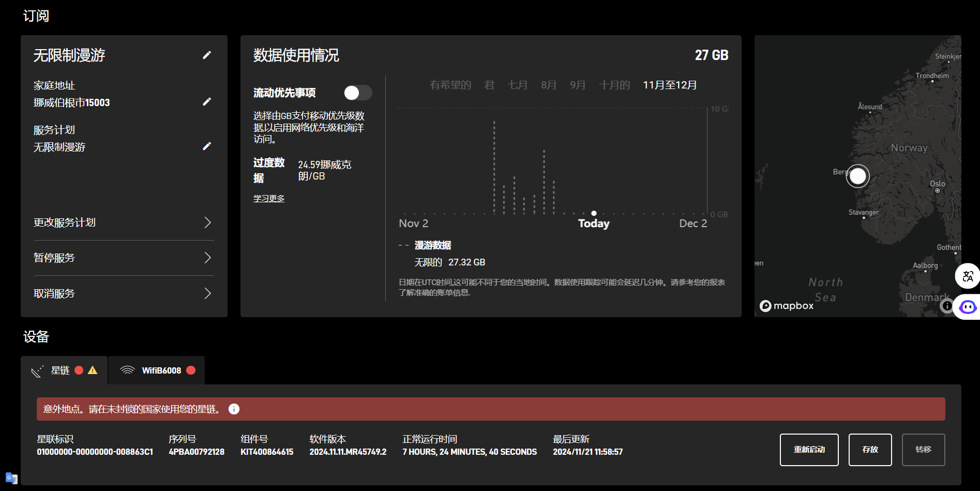The image size is (980, 491).
Task: Click the 27 GB usage total
Action: coord(712,55)
